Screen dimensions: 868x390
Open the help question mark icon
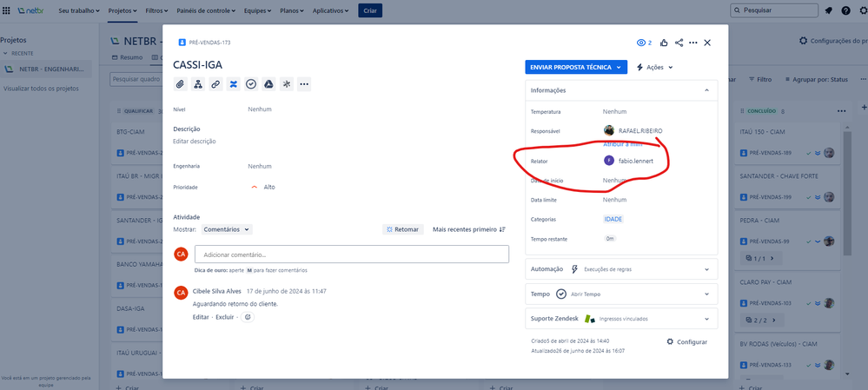click(x=846, y=10)
